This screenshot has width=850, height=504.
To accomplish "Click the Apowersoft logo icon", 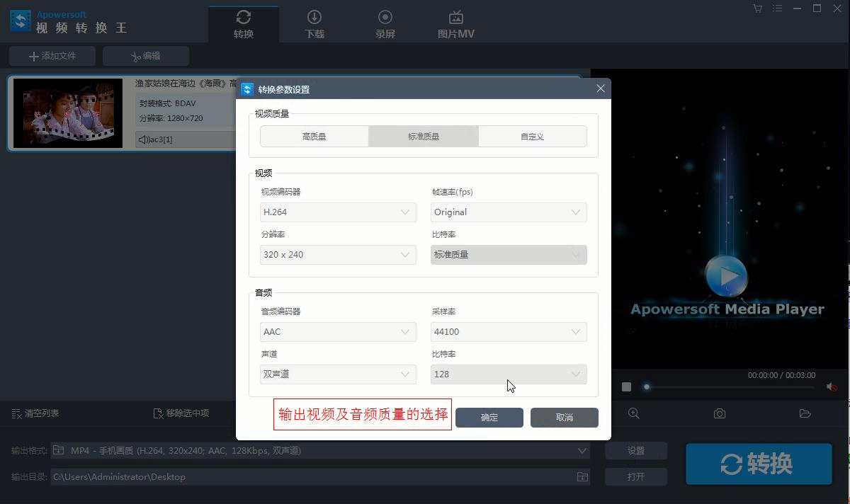I will click(x=20, y=20).
